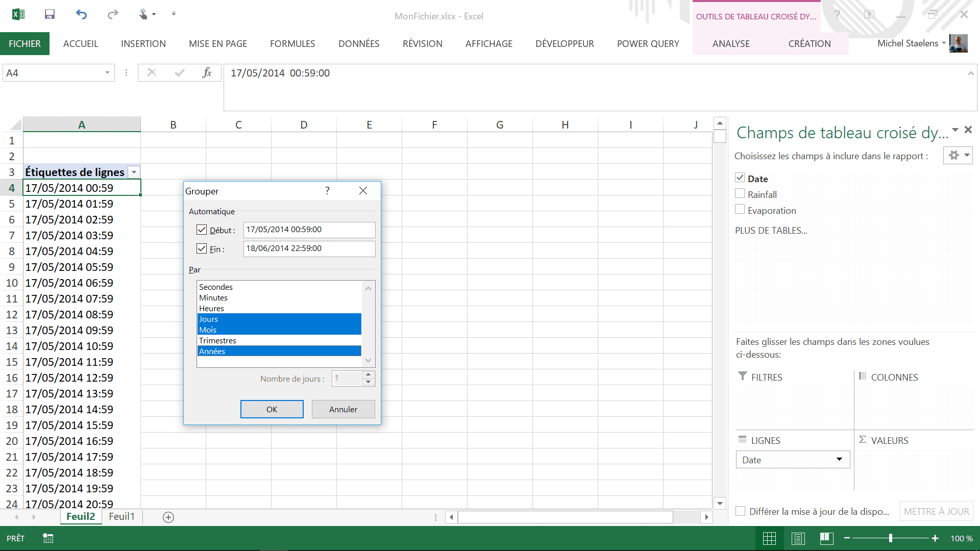Enable the Rainfall field checkbox
Image resolution: width=980 pixels, height=551 pixels.
coord(740,194)
